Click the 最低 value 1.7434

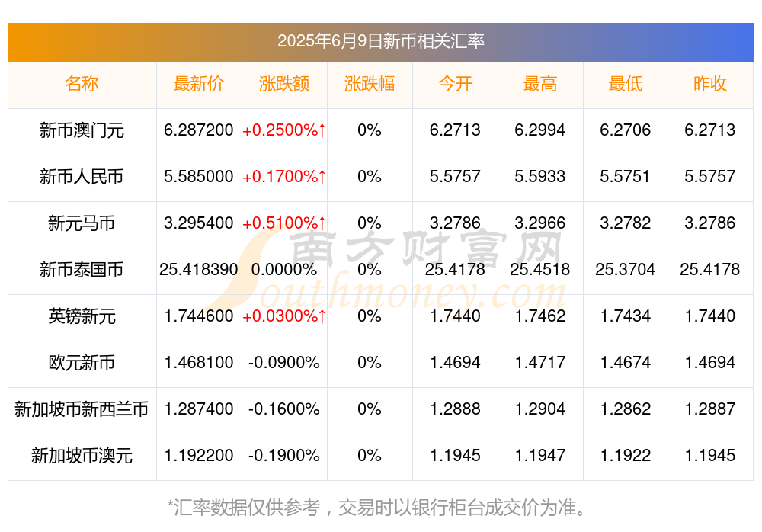click(x=625, y=316)
